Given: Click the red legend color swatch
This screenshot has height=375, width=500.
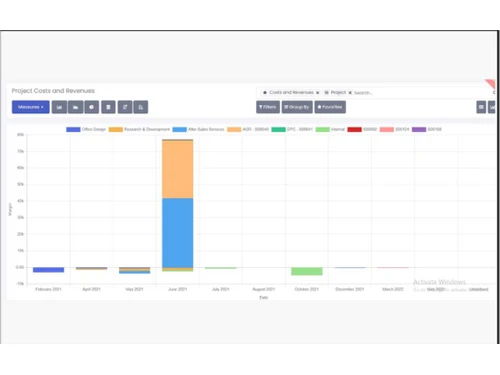Looking at the screenshot, I should point(354,129).
